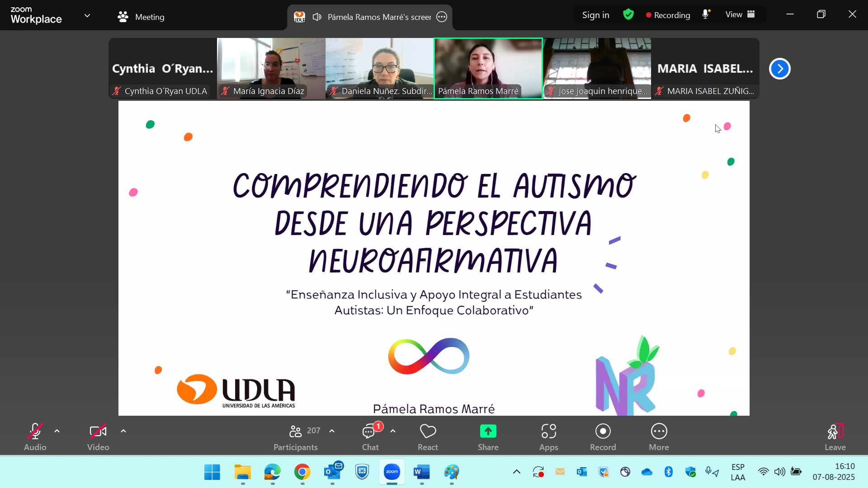Show the Participants list
Image resolution: width=868 pixels, height=488 pixels.
pyautogui.click(x=296, y=436)
